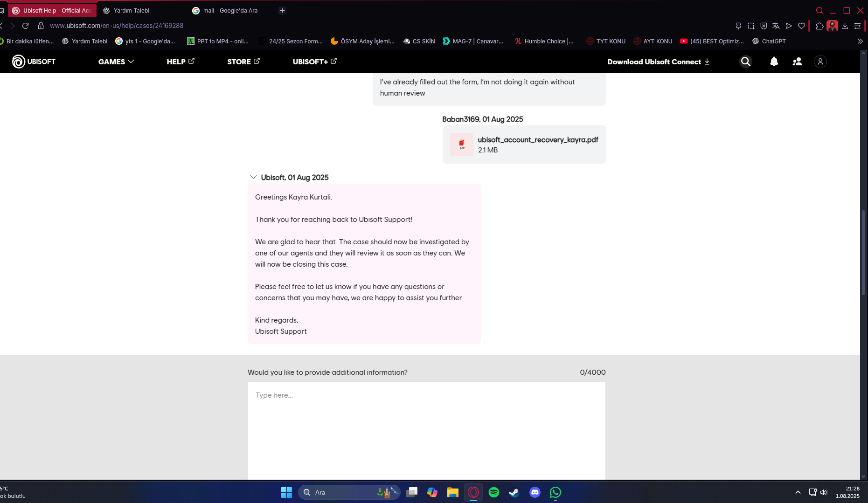Activate the snapshot capture icon
868x503 pixels.
click(x=751, y=26)
